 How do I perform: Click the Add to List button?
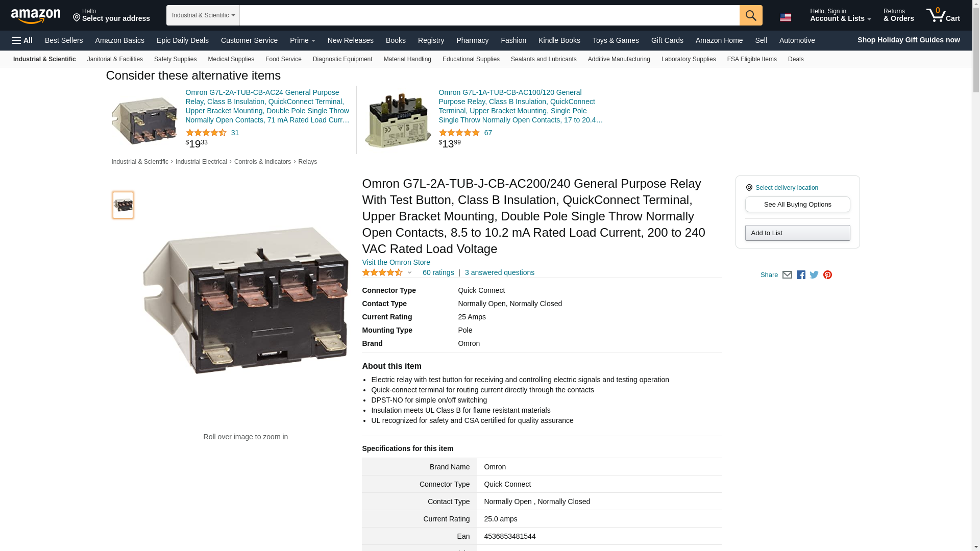click(797, 233)
